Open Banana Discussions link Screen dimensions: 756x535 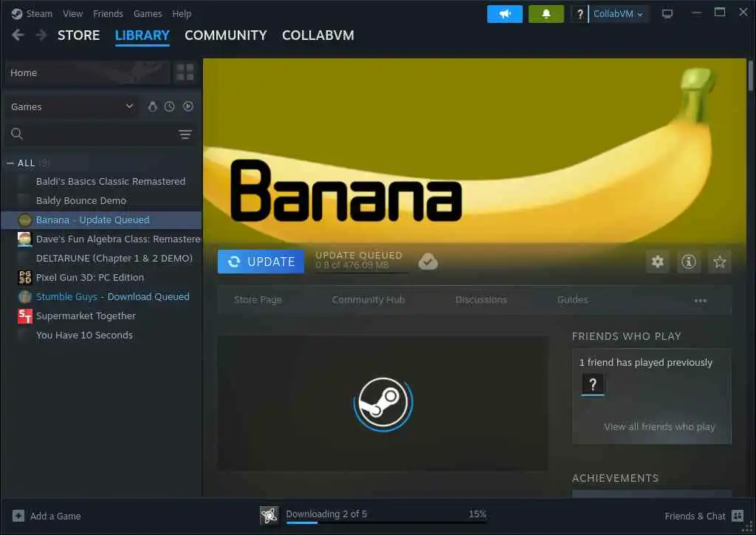pos(481,299)
